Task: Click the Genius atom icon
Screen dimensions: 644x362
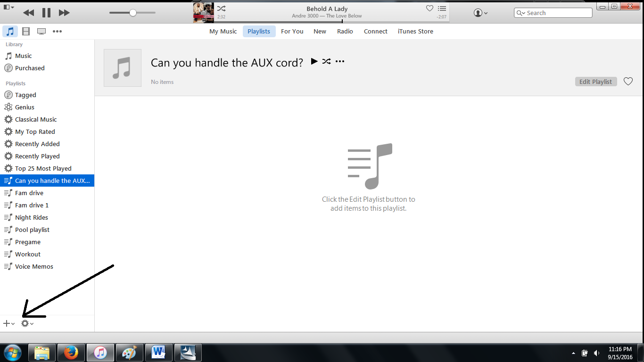Action: 8,107
